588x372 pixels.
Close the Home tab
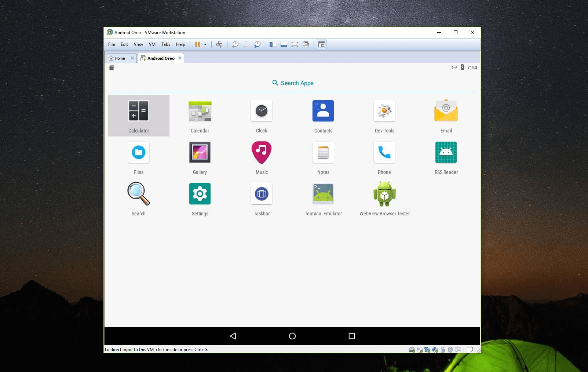pyautogui.click(x=132, y=58)
